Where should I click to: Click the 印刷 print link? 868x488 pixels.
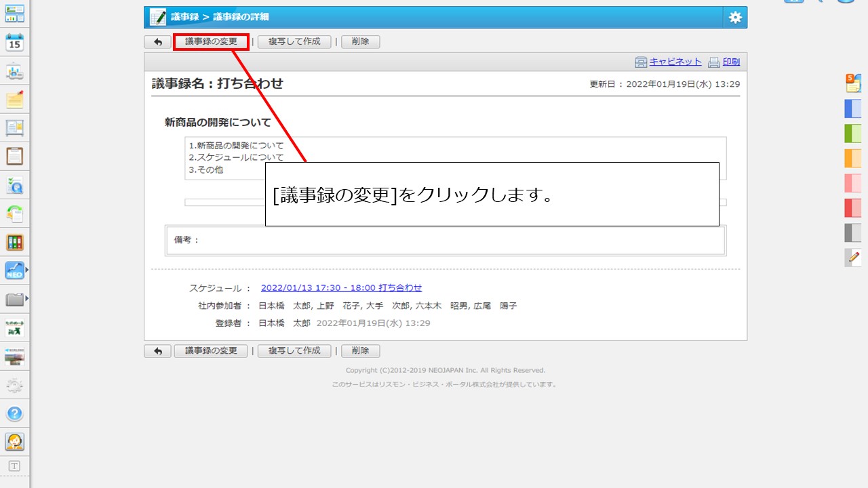(731, 62)
